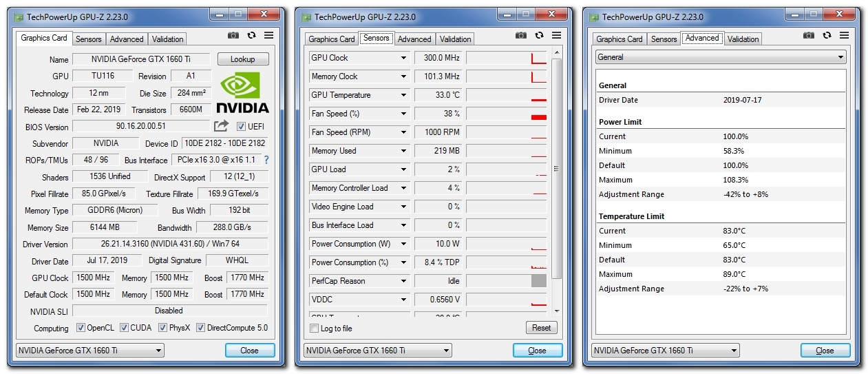Screen dimensions: 868x374
Task: Click the Reset button in Sensors window
Action: point(542,328)
